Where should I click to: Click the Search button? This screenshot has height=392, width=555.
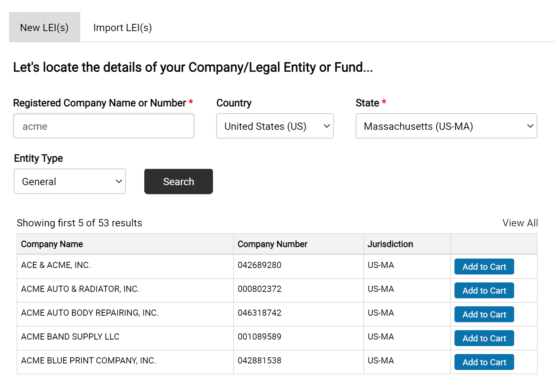pyautogui.click(x=178, y=181)
